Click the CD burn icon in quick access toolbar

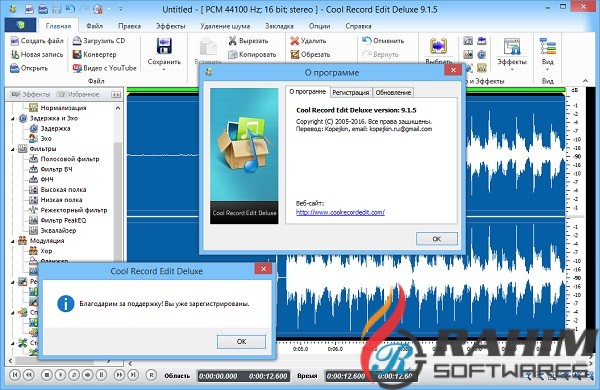(98, 9)
